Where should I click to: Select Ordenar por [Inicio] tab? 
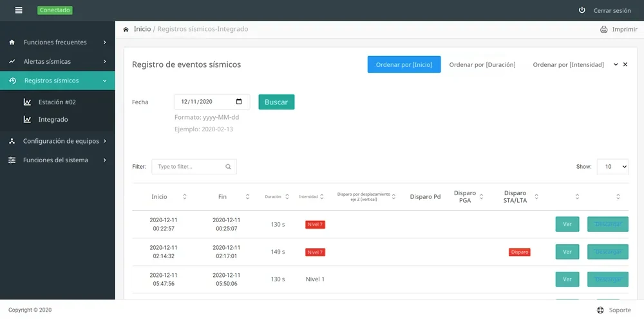click(x=404, y=64)
